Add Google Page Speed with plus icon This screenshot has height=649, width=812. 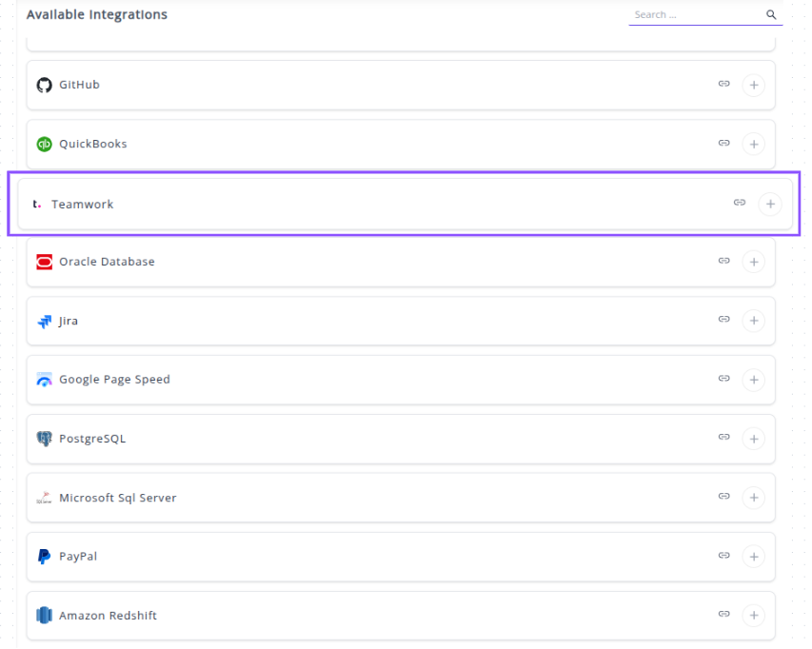[x=753, y=381]
